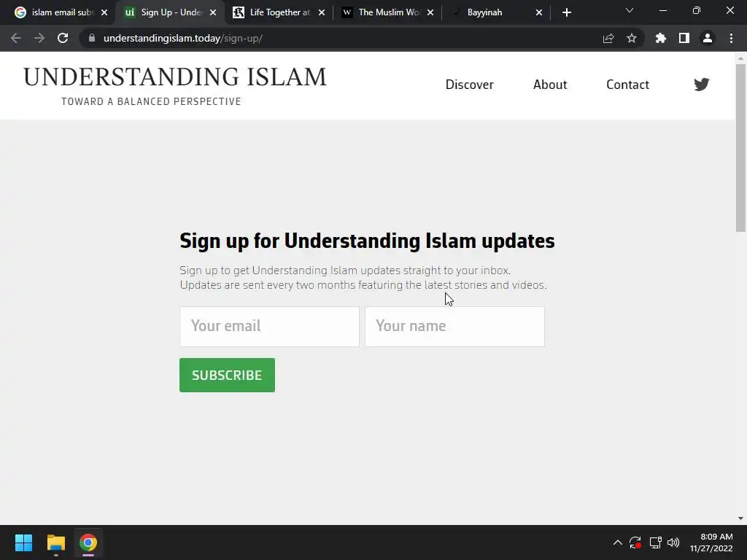Screen dimensions: 747x560
Task: Click the page vertical scrollbar thumb
Action: coord(740,147)
